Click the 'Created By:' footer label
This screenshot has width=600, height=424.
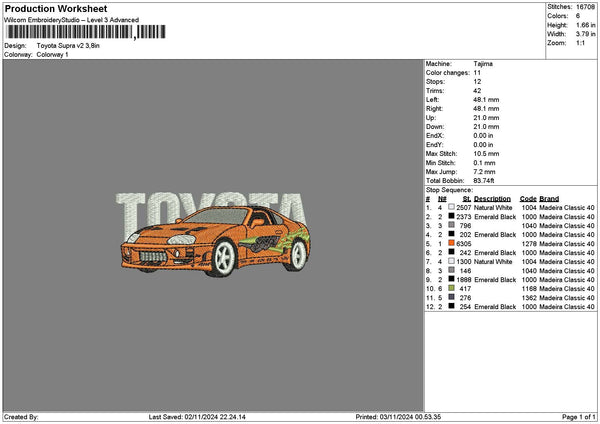tap(21, 417)
